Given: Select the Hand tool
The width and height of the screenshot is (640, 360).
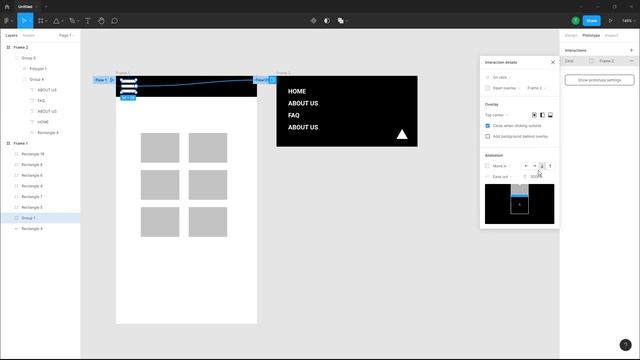Looking at the screenshot, I should coord(101,20).
